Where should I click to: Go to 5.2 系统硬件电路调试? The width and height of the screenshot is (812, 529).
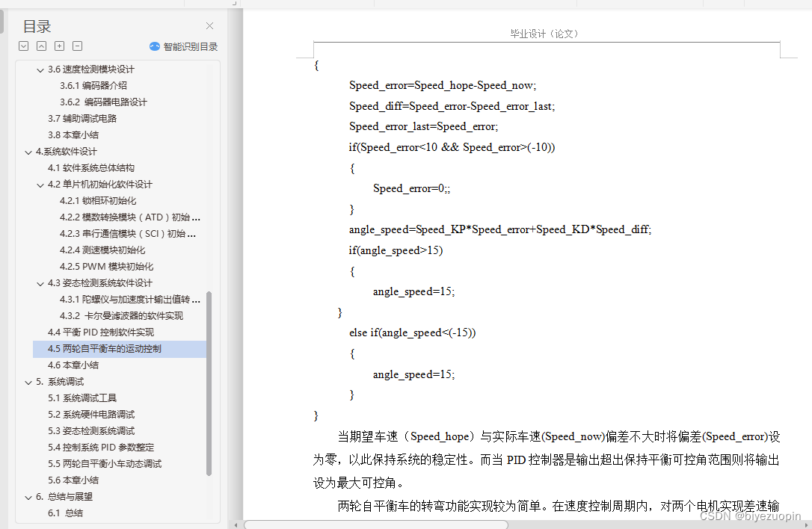[91, 415]
